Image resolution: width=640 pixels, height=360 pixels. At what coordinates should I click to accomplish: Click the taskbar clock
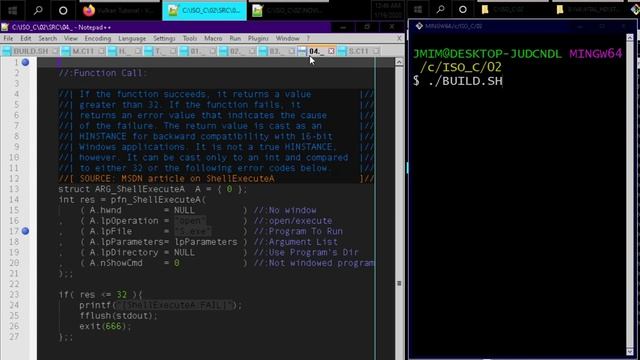click(x=387, y=10)
